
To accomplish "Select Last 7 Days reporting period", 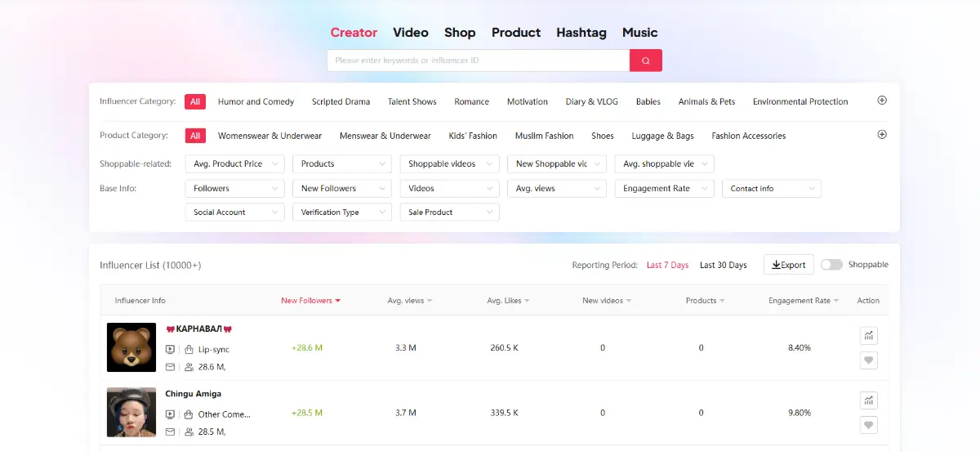I will click(x=667, y=265).
